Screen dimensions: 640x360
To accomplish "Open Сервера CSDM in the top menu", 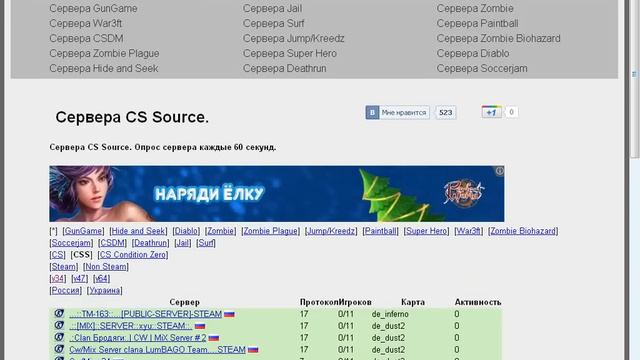I will pos(86,38).
